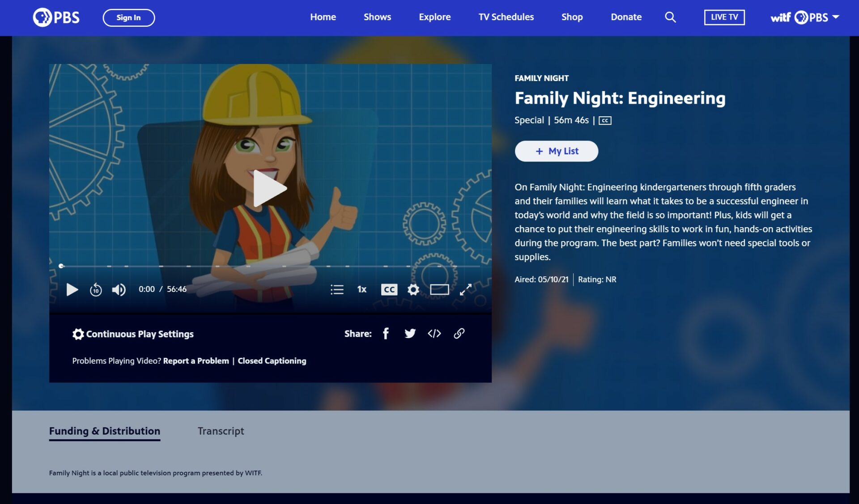Switch to the Transcript tab
This screenshot has height=504, width=859.
(221, 431)
